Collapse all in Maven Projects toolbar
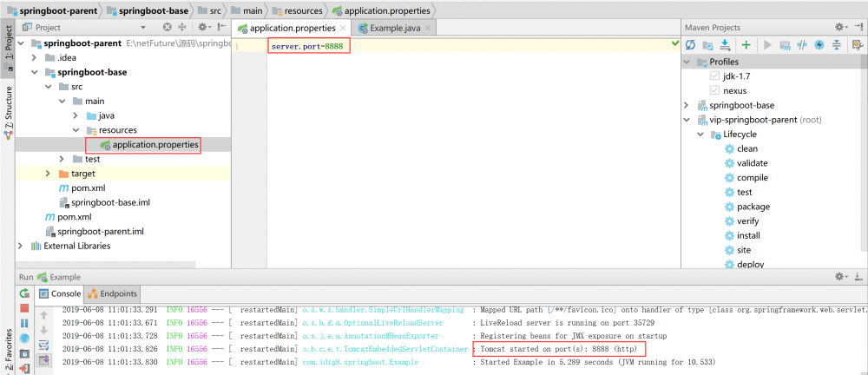868x375 pixels. tap(837, 45)
